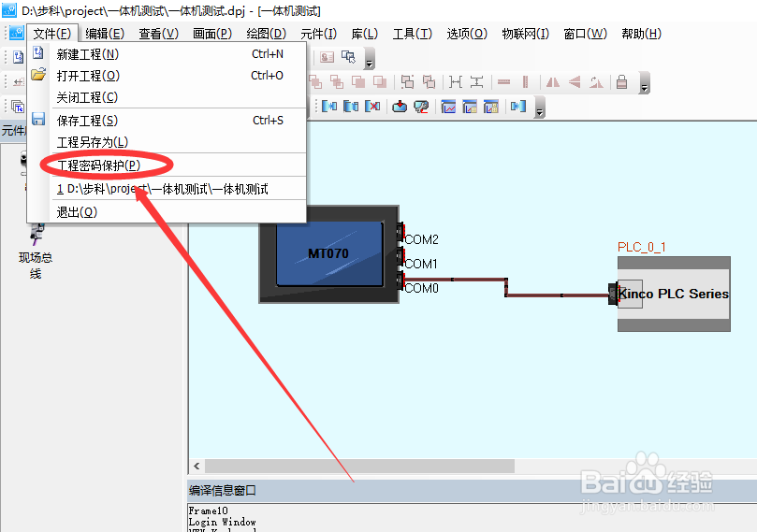Select 新建工程(N) in the File menu

pos(167,54)
